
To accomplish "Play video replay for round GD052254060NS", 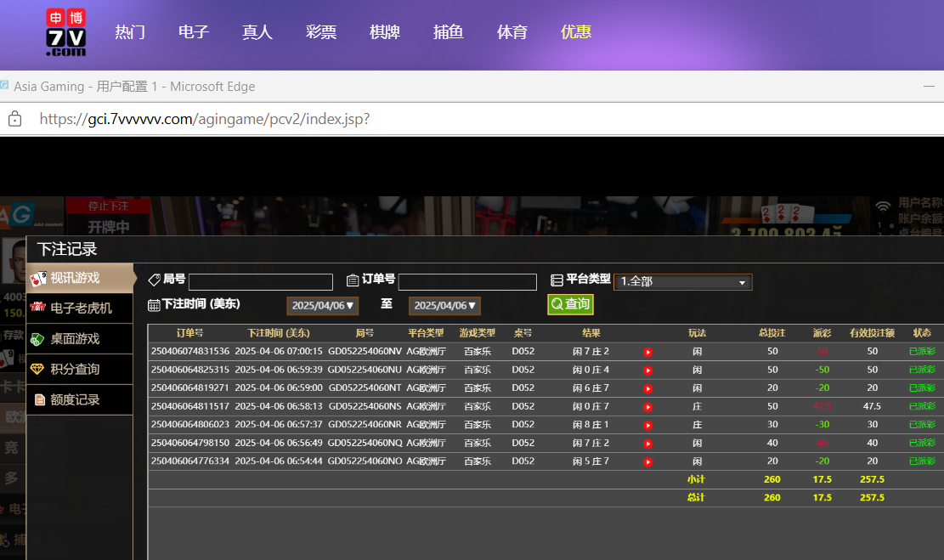I will (x=647, y=407).
